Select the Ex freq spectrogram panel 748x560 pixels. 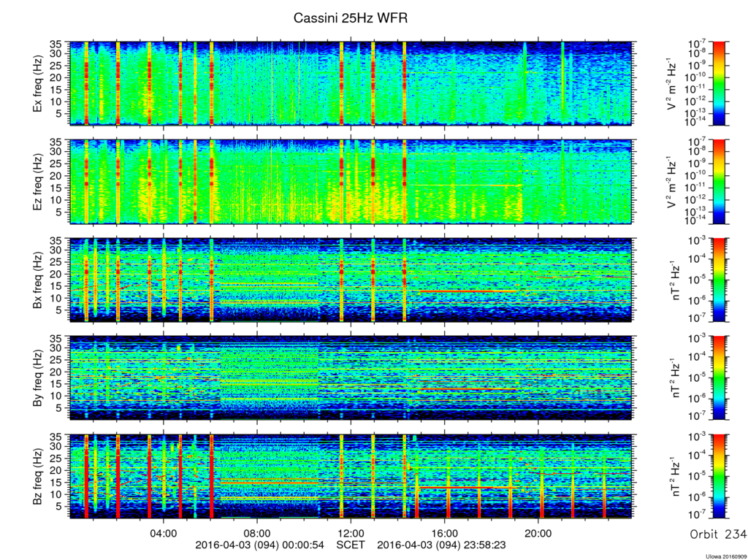pos(351,83)
